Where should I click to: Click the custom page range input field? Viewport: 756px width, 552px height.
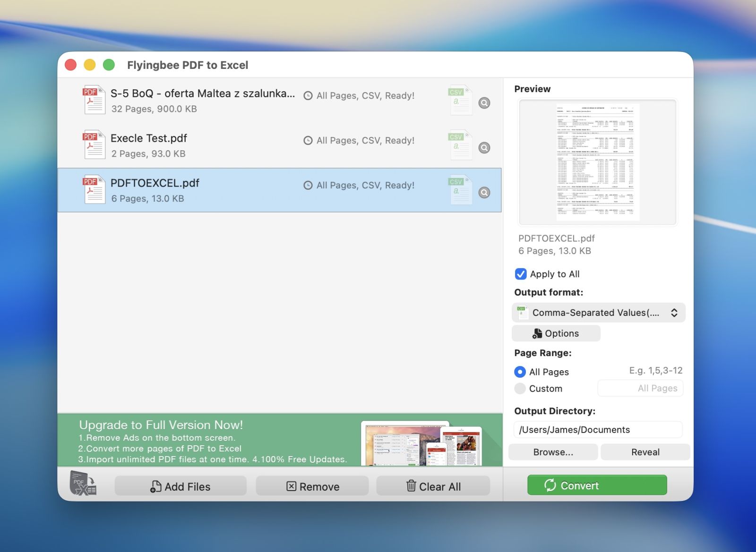pos(640,389)
